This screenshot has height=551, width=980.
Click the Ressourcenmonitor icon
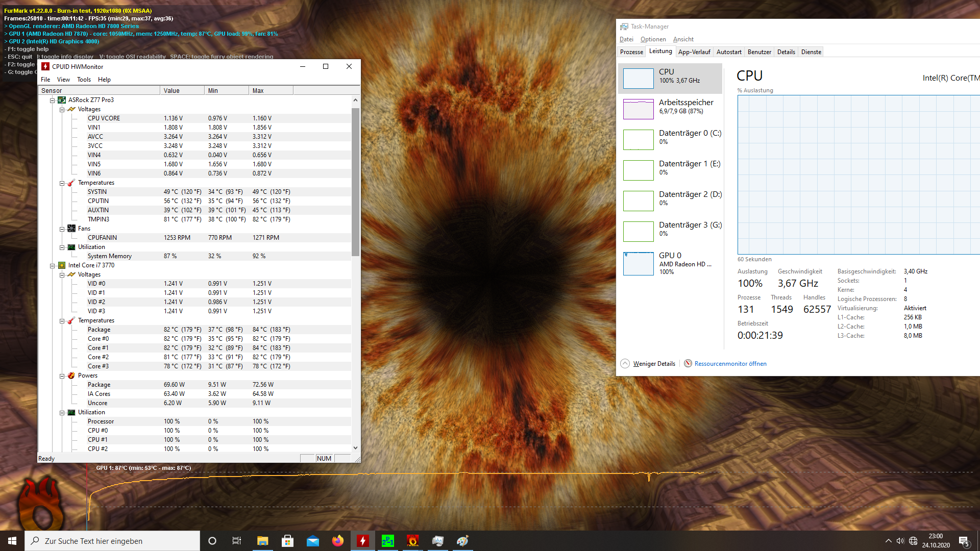pyautogui.click(x=688, y=364)
